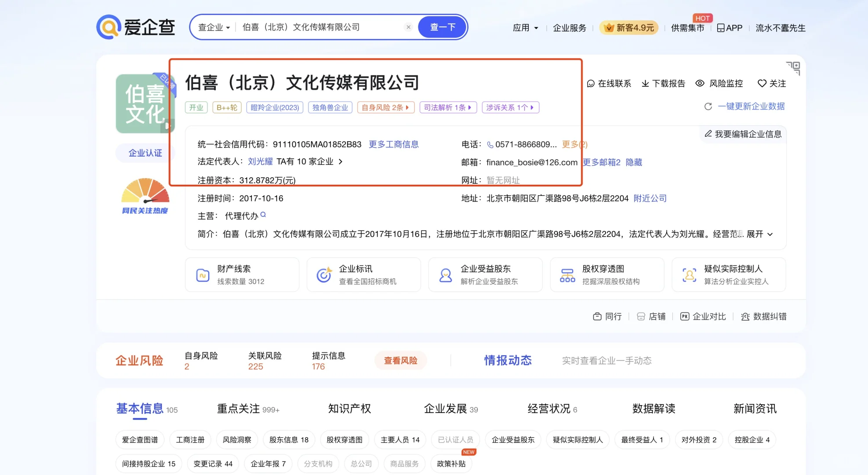This screenshot has width=868, height=475.
Task: Open 更多工商信息 link
Action: [x=393, y=144]
